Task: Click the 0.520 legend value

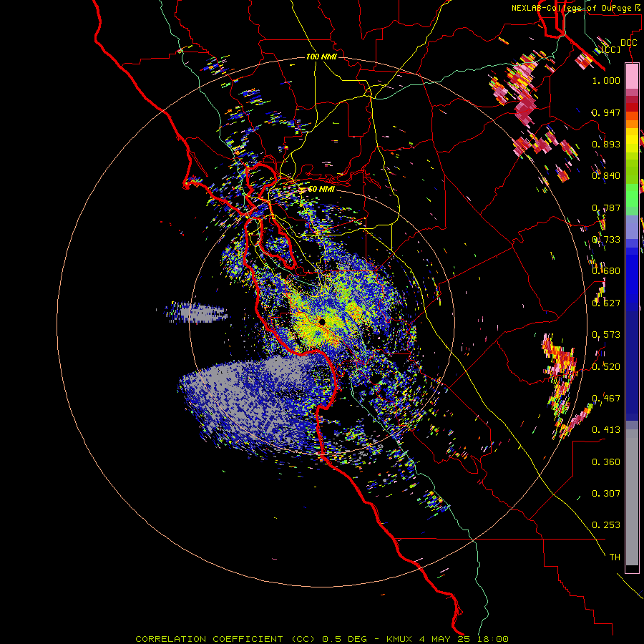Action: click(606, 366)
